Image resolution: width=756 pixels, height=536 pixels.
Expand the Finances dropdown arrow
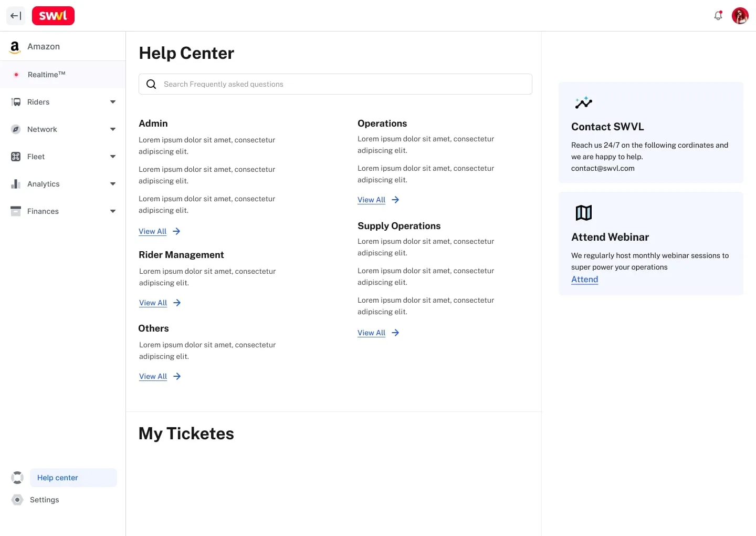pyautogui.click(x=112, y=211)
